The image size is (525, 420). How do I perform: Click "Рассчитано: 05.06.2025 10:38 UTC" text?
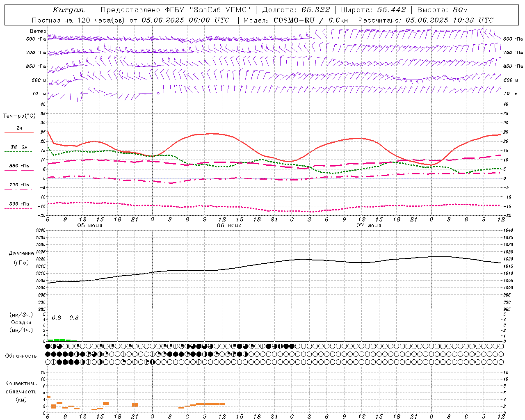point(426,20)
